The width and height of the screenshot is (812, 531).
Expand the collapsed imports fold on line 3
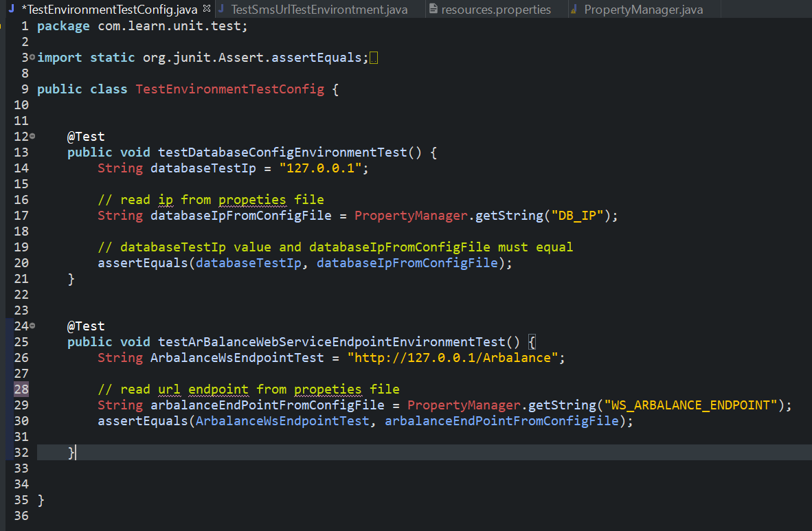(33, 57)
